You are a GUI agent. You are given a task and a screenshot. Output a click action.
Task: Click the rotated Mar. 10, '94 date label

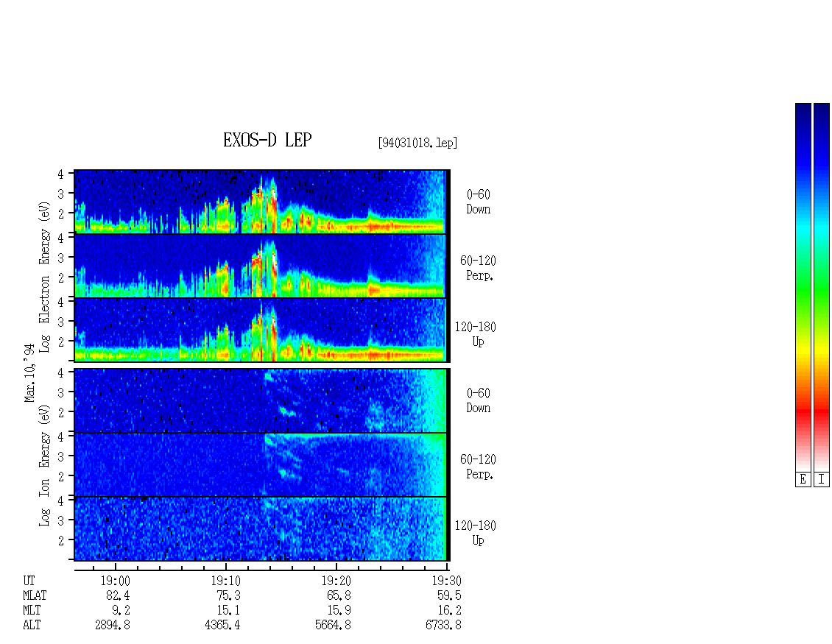[x=29, y=372]
